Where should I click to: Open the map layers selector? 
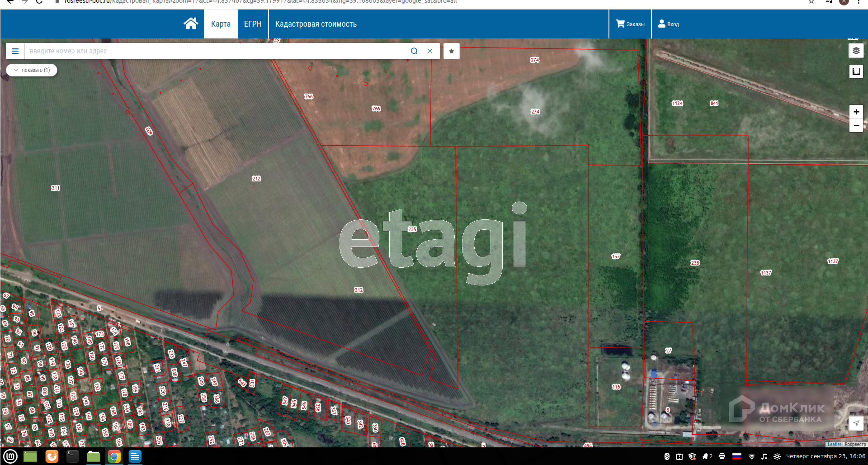(x=856, y=51)
